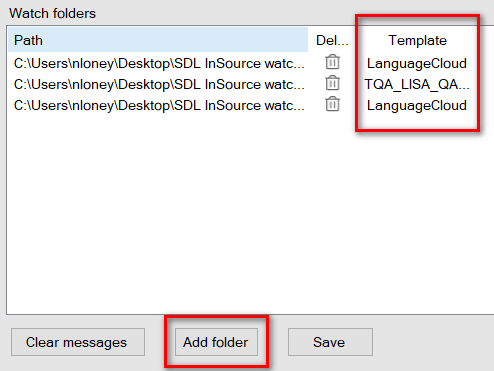The height and width of the screenshot is (371, 494).
Task: Sort by the Path column header
Action: tap(158, 40)
